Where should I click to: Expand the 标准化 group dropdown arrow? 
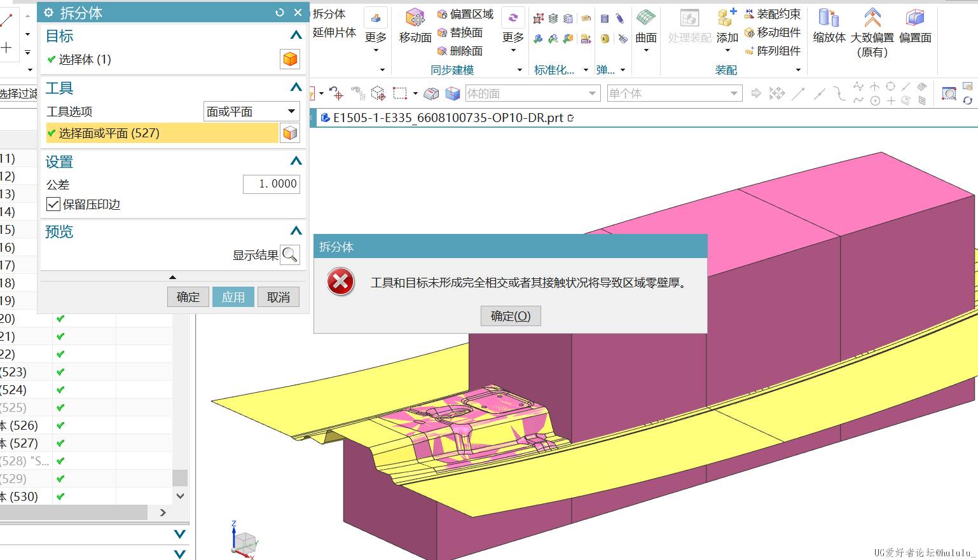pyautogui.click(x=586, y=70)
